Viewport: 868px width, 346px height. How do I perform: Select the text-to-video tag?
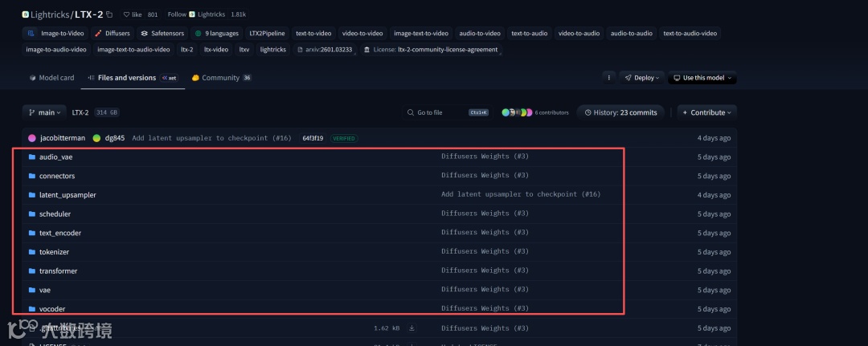click(x=313, y=33)
